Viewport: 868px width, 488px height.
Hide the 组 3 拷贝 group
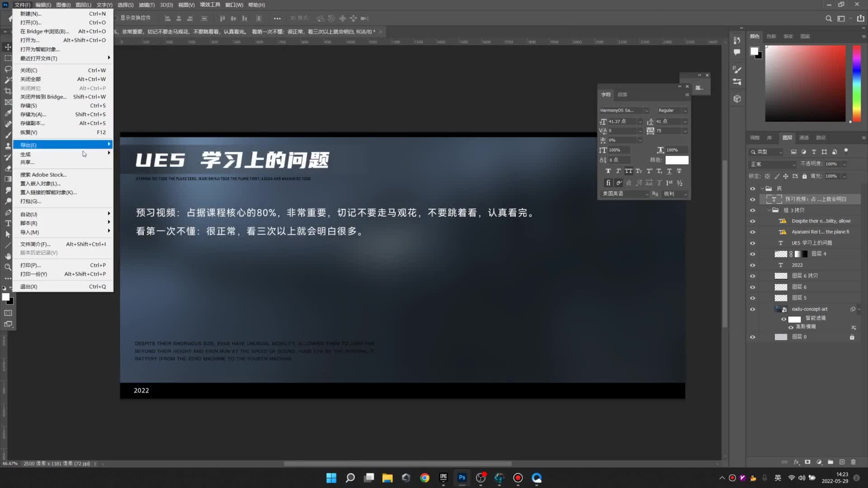tap(752, 210)
